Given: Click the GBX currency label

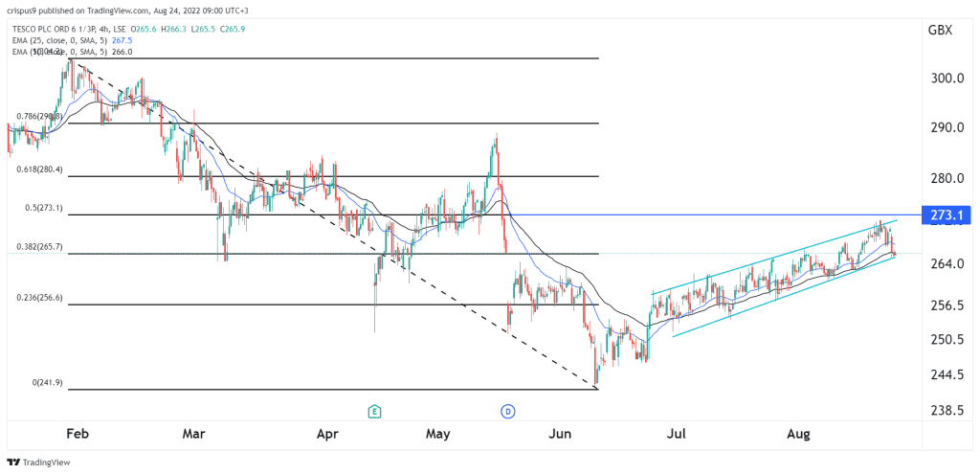Looking at the screenshot, I should tap(941, 30).
